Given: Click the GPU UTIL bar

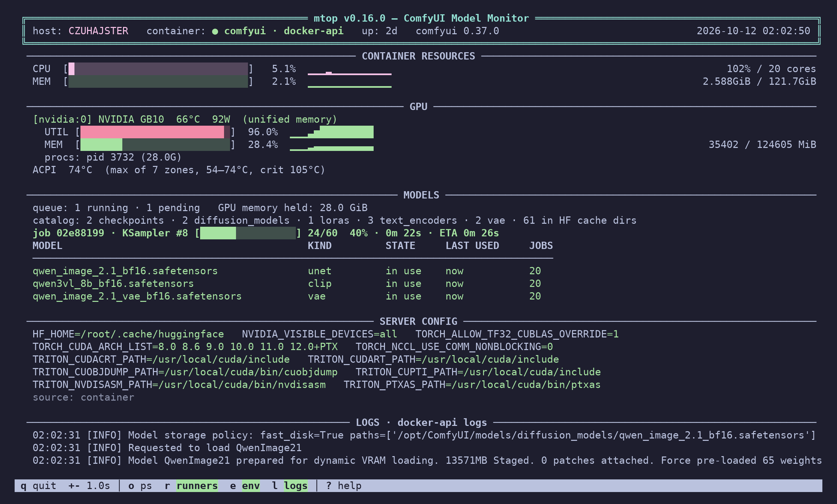Looking at the screenshot, I should point(155,132).
